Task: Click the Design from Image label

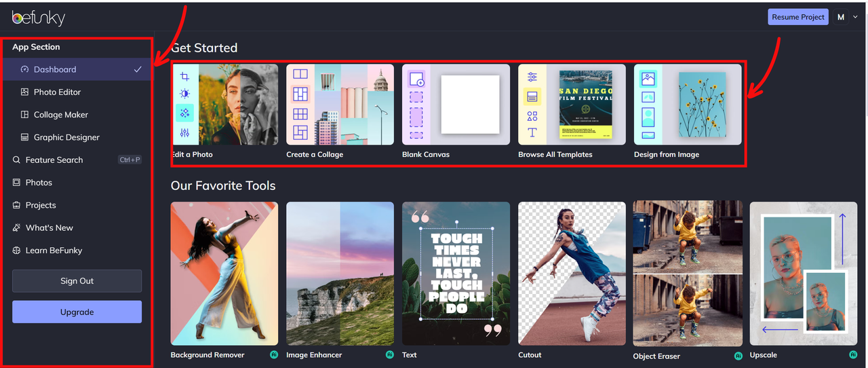Action: point(667,155)
